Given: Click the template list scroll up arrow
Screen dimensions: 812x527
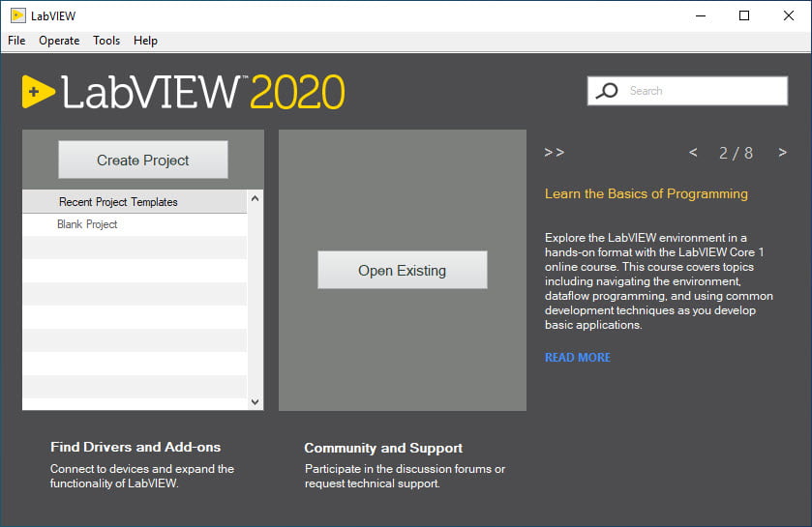Looking at the screenshot, I should tap(255, 198).
